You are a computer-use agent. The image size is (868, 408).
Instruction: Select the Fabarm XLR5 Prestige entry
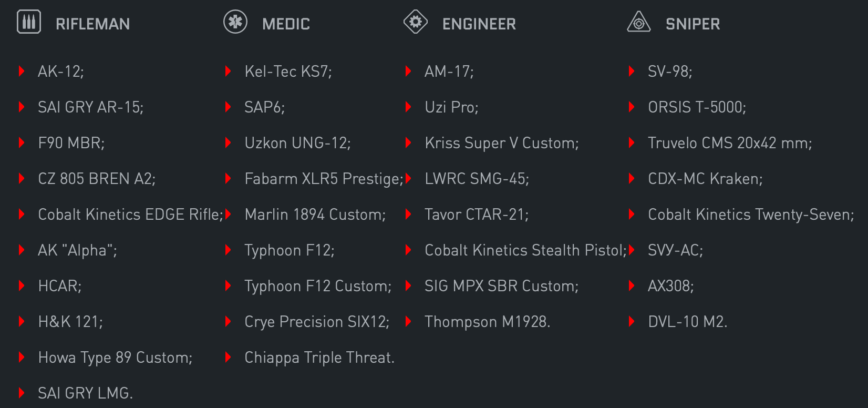coord(324,179)
